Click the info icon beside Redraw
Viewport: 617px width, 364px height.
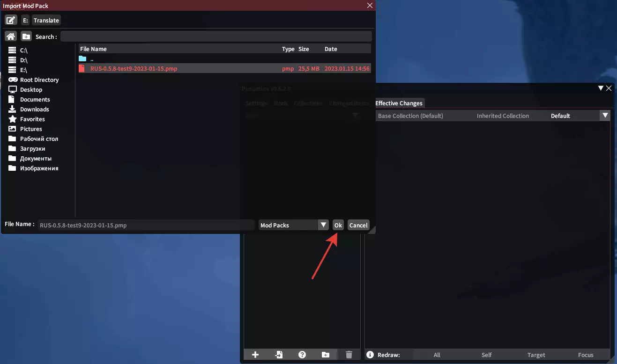[370, 355]
